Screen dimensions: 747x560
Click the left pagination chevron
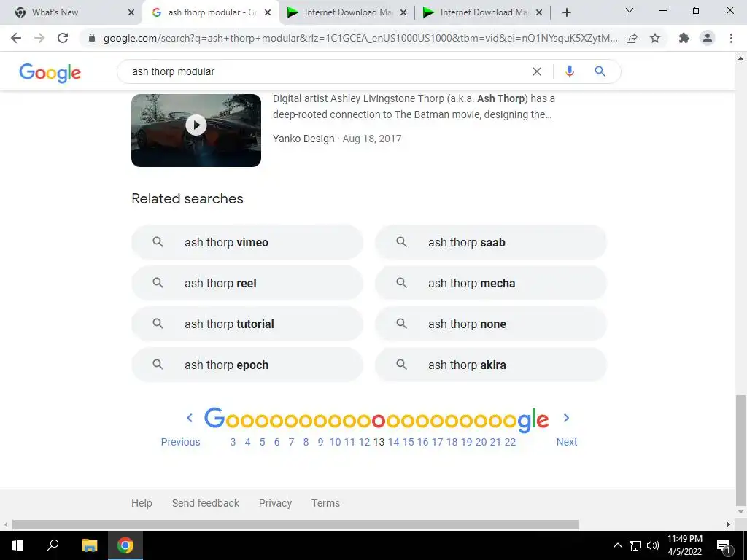[x=190, y=418]
